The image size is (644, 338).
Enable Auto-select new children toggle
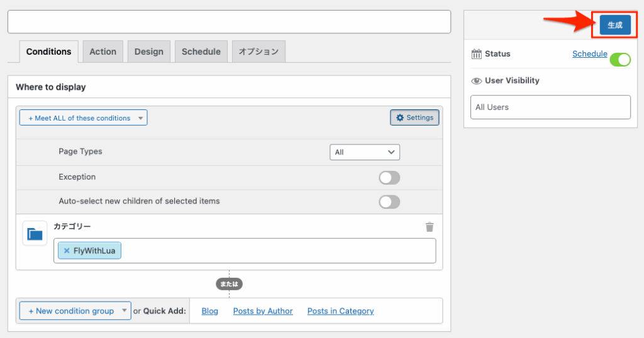[389, 202]
